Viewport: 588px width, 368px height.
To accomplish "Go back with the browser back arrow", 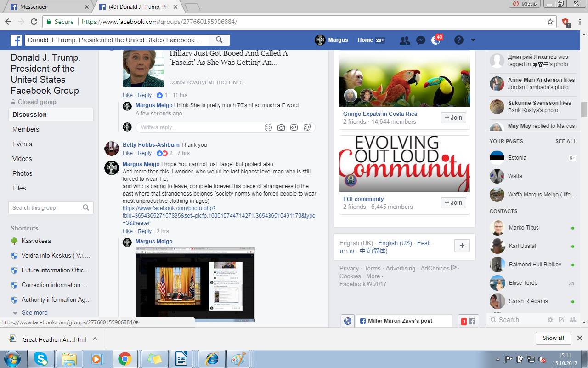I will pyautogui.click(x=8, y=22).
